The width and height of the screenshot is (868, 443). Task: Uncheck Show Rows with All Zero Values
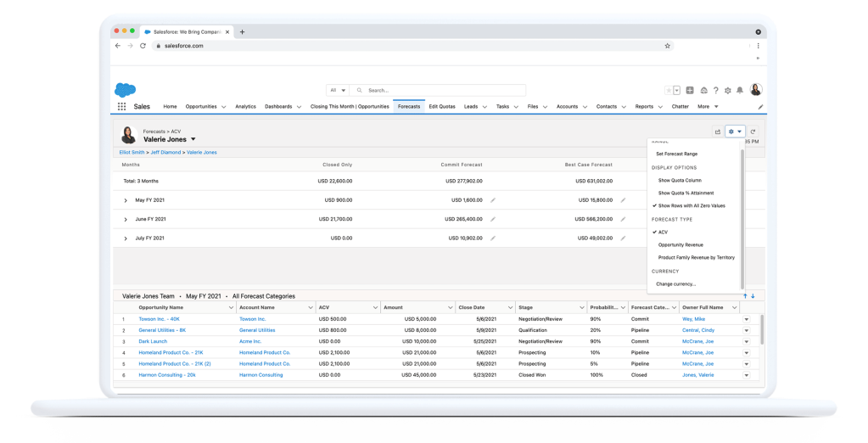691,206
